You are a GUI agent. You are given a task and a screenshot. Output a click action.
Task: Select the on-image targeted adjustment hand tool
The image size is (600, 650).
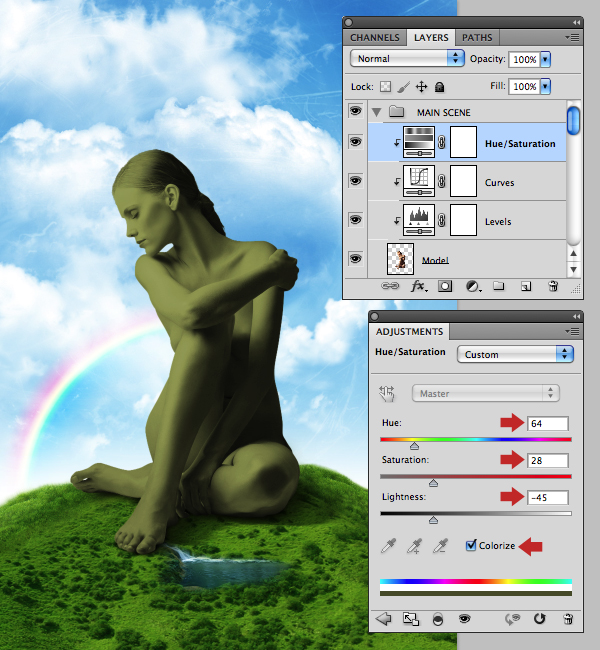point(387,393)
